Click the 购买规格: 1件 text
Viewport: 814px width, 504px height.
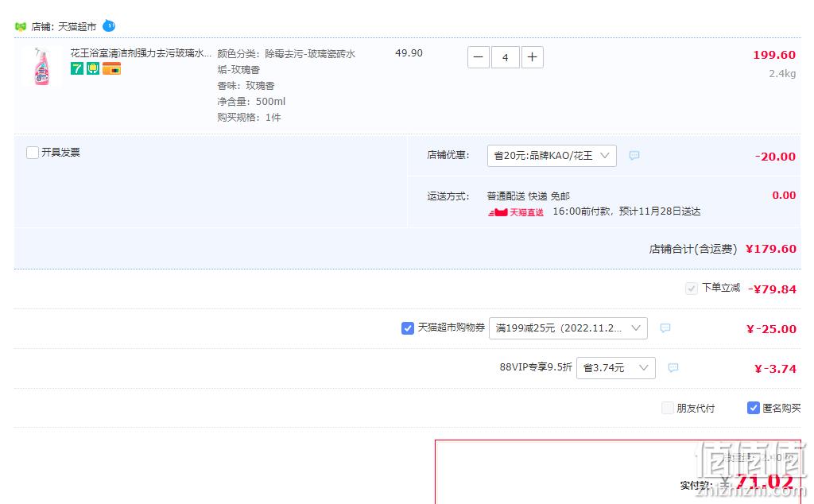pyautogui.click(x=249, y=118)
